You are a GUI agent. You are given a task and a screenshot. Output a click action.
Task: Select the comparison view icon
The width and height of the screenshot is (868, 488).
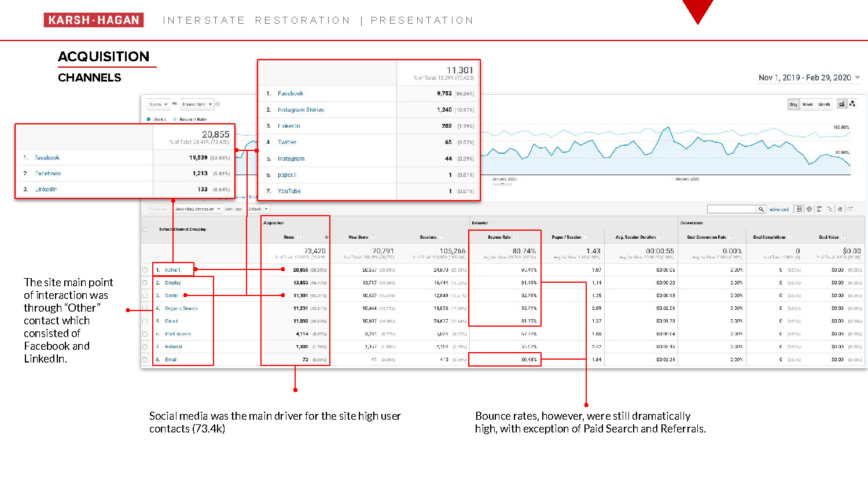coord(830,209)
